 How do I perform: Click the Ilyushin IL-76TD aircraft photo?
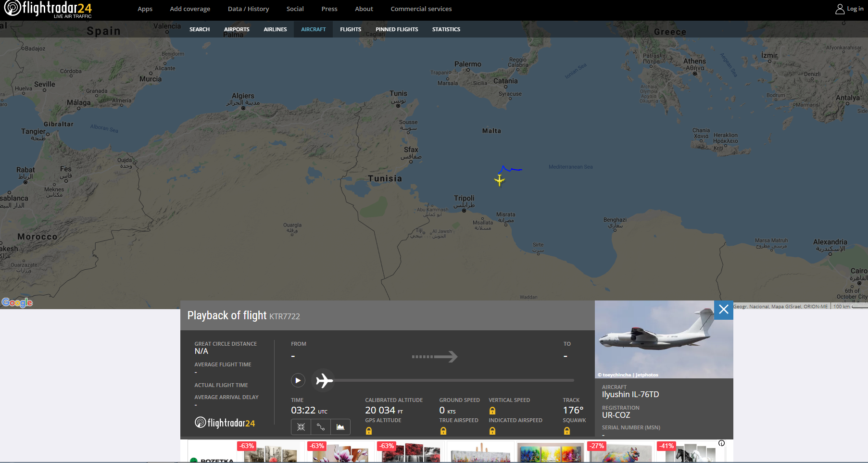point(654,339)
